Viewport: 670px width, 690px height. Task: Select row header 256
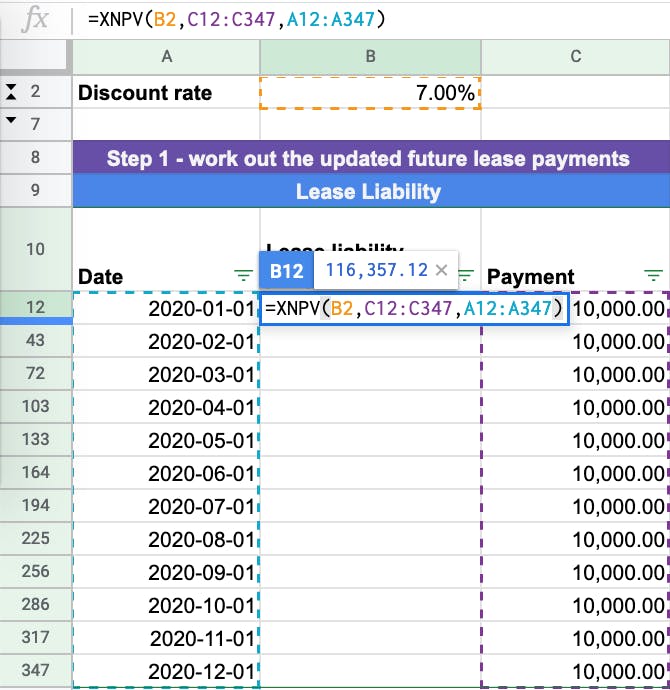[36, 571]
